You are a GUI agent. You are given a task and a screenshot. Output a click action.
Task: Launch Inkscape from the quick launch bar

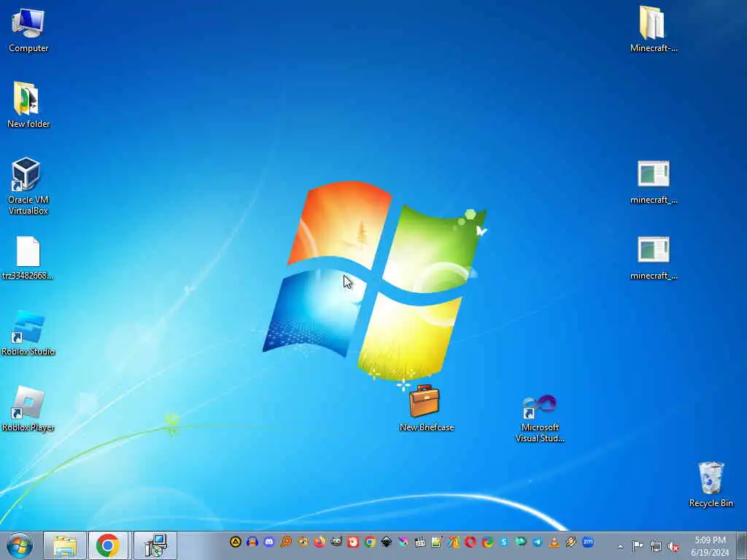387,542
